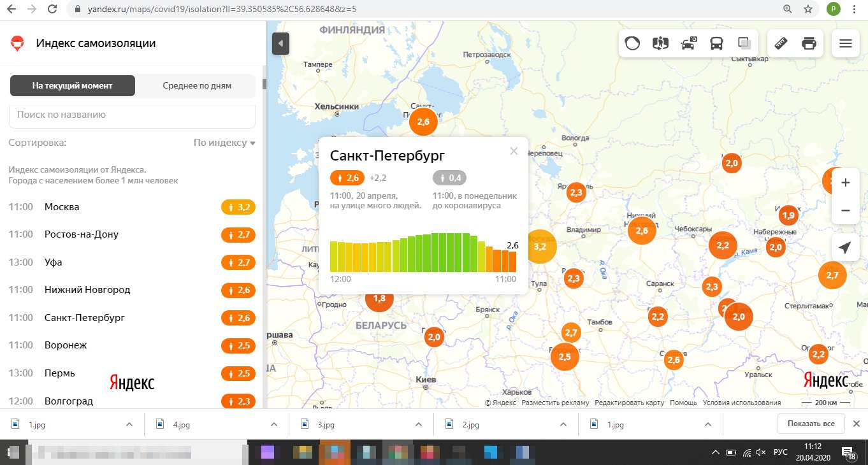The image size is (868, 465).
Task: Open Разместить рекламу link
Action: [x=555, y=403]
